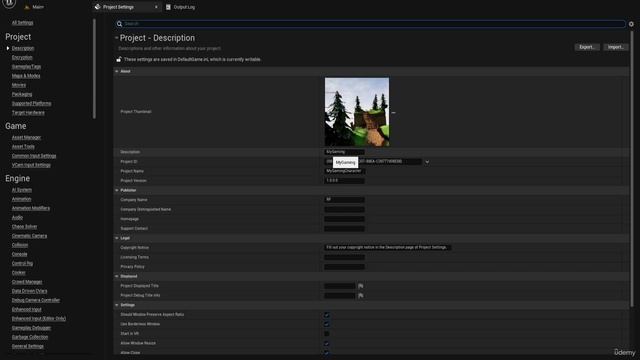Click the lock icon beside DefaultGame.ini notice
Screen dimensions: 640x360
point(119,60)
